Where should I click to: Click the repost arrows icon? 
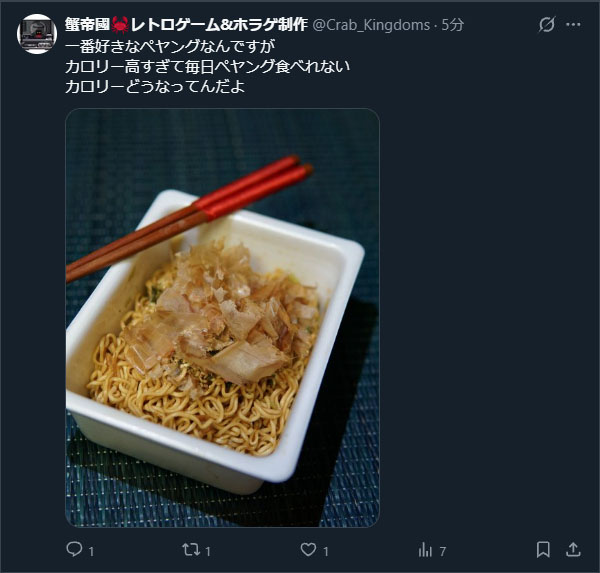pyautogui.click(x=191, y=550)
